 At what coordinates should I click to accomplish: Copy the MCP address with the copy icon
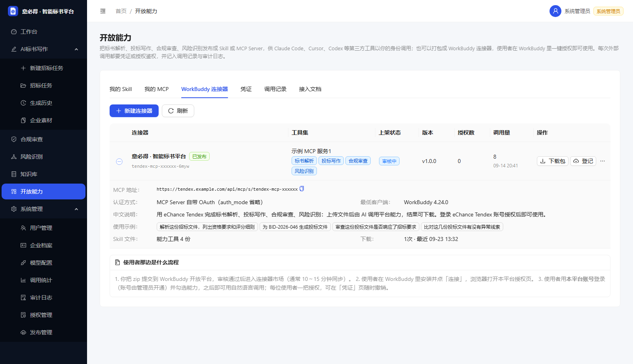[x=302, y=189]
